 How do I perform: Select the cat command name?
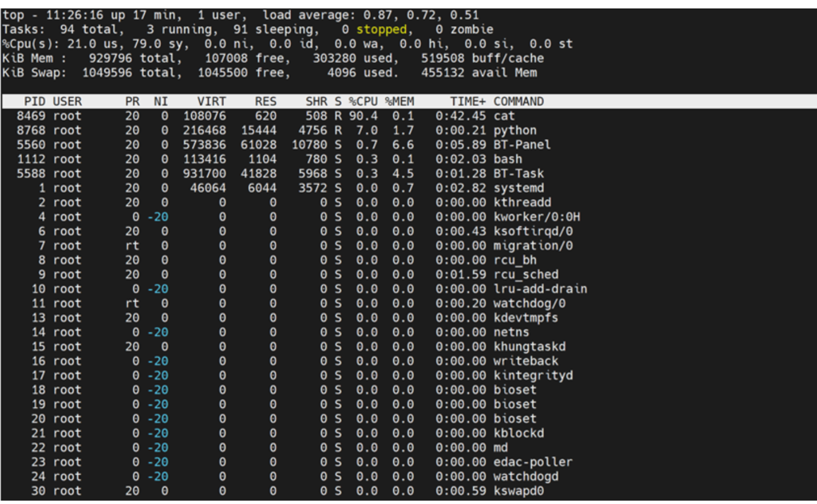click(504, 116)
